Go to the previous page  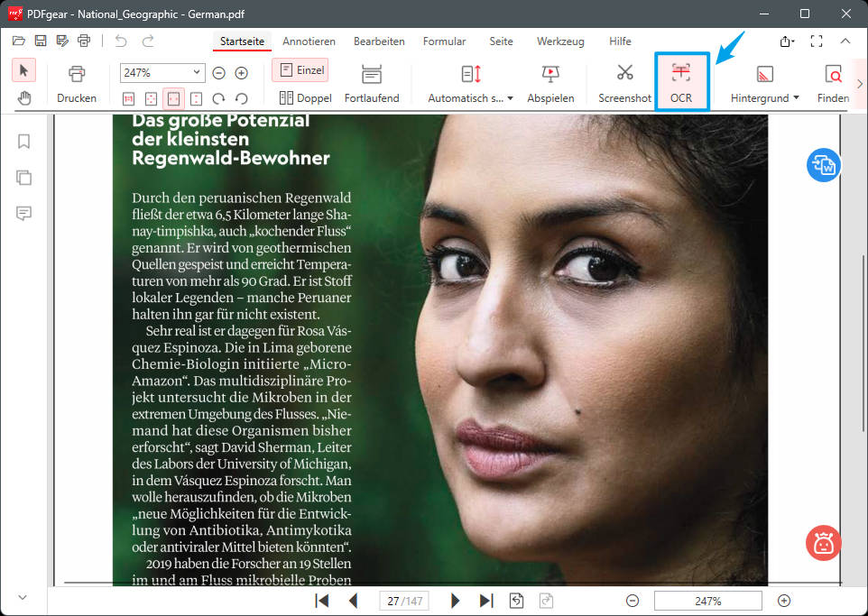click(353, 601)
